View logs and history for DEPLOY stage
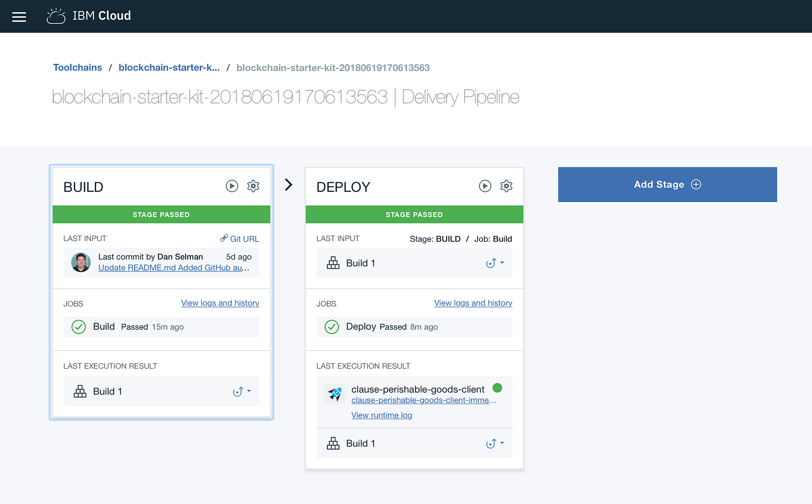 (473, 303)
